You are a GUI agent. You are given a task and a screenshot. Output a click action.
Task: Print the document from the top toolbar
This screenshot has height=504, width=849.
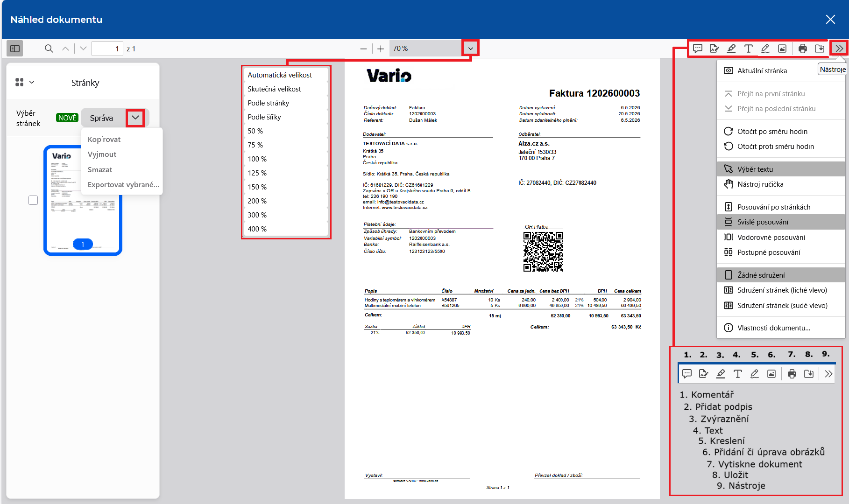click(803, 49)
